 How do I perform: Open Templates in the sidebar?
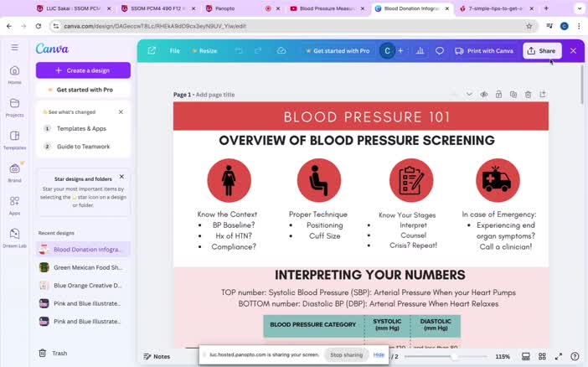[14, 140]
